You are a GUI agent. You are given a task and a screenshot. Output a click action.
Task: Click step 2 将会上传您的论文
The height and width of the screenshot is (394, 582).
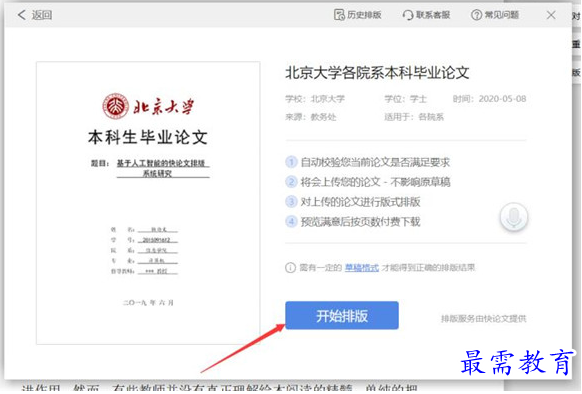coord(367,182)
